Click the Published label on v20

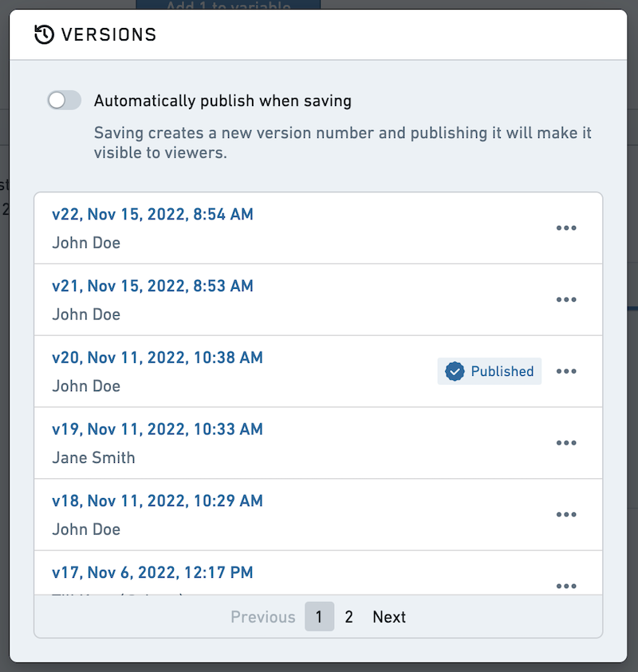[x=502, y=371]
